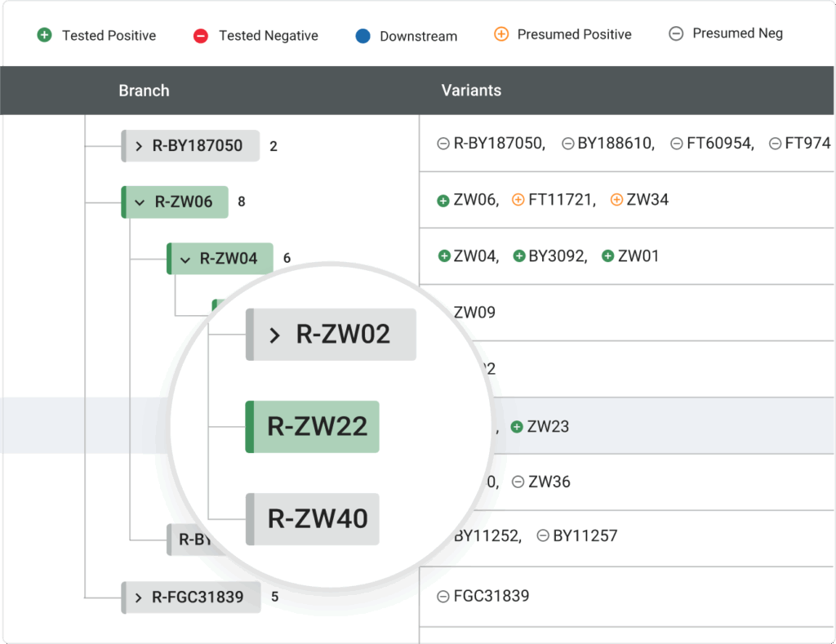Image resolution: width=836 pixels, height=644 pixels.
Task: Click the orange Presumed Positive legend icon
Action: point(501,34)
